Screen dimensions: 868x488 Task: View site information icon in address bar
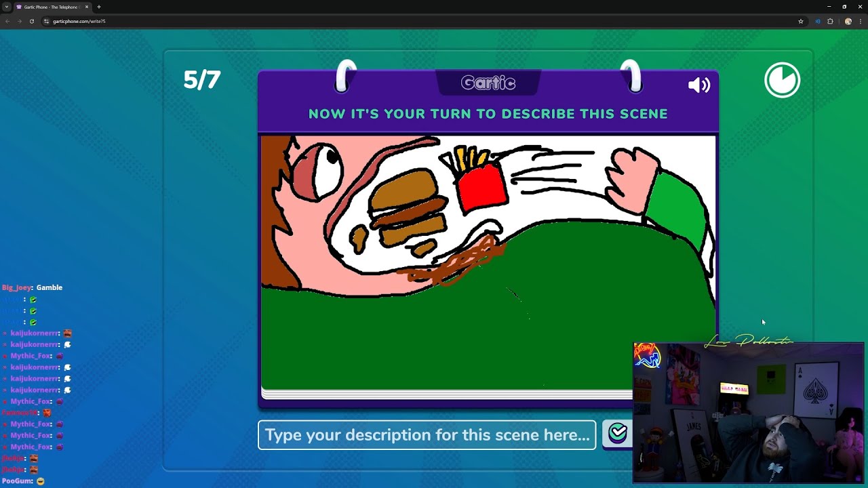(x=46, y=21)
